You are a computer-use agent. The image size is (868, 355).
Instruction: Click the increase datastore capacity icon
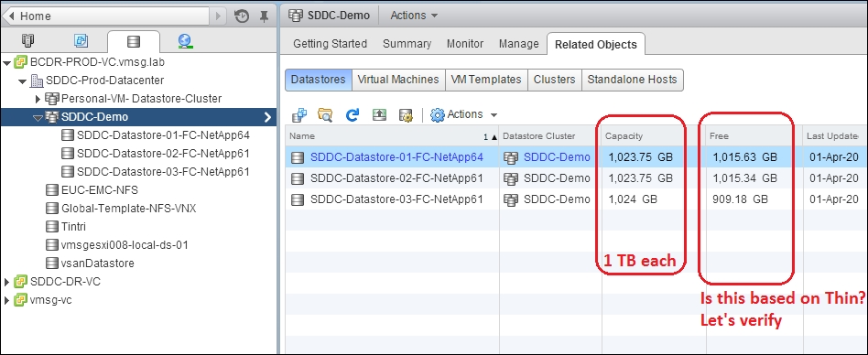tap(379, 114)
